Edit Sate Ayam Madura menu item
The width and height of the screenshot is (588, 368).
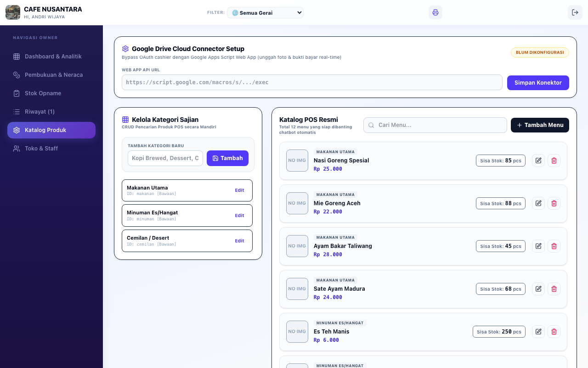point(538,289)
